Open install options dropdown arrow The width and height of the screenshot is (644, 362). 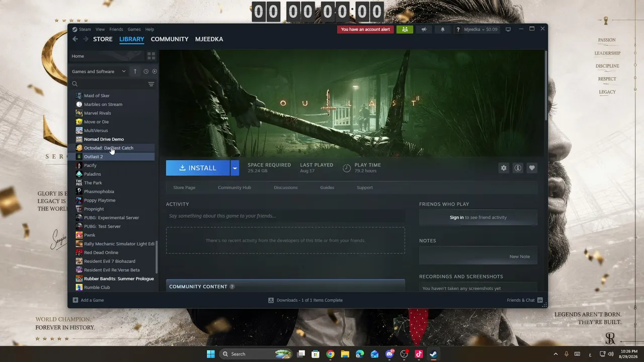point(235,168)
